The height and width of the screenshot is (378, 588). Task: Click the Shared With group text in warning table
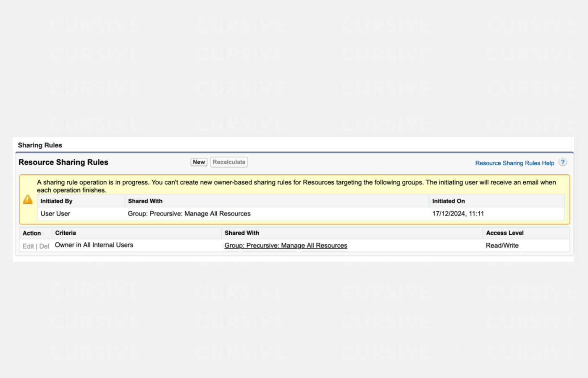point(189,214)
